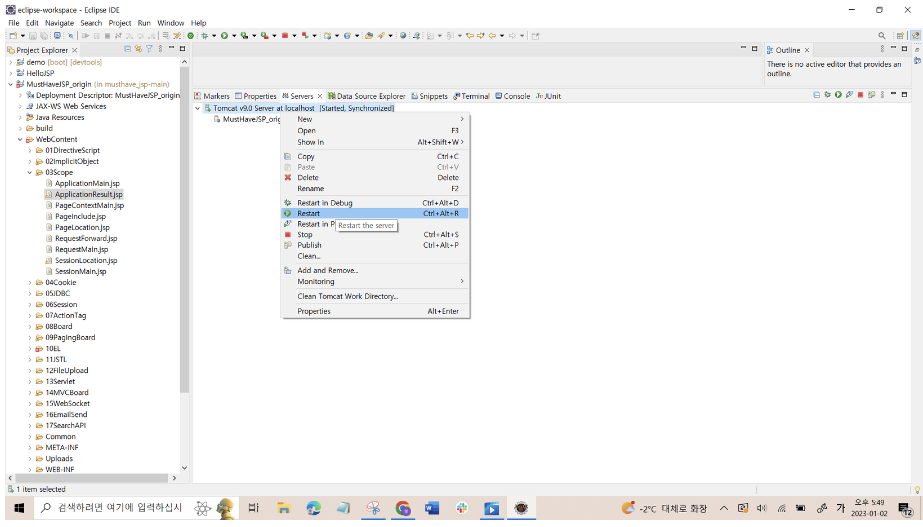Collapse the 03Scope folder
The width and height of the screenshot is (923, 527).
pyautogui.click(x=29, y=173)
